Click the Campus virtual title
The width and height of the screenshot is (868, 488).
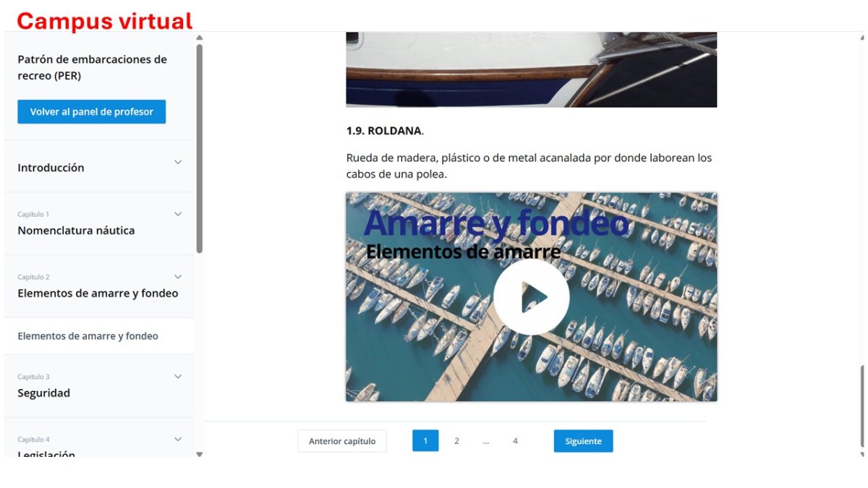tap(105, 21)
